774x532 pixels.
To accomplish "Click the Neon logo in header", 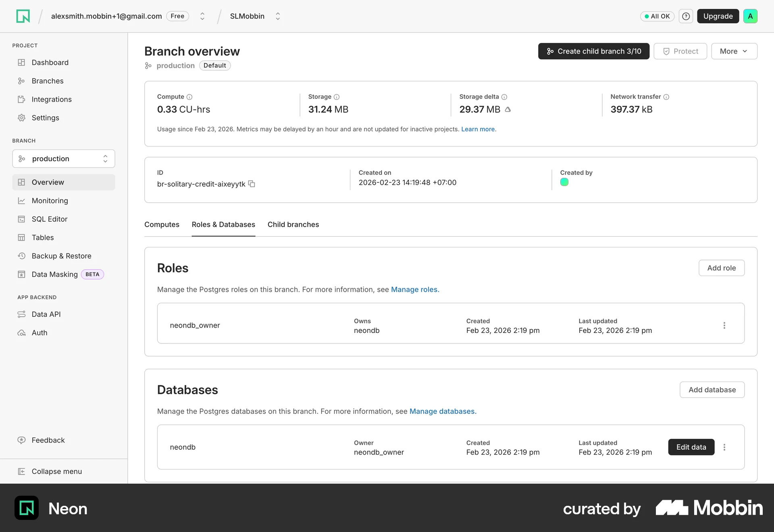I will pyautogui.click(x=23, y=16).
